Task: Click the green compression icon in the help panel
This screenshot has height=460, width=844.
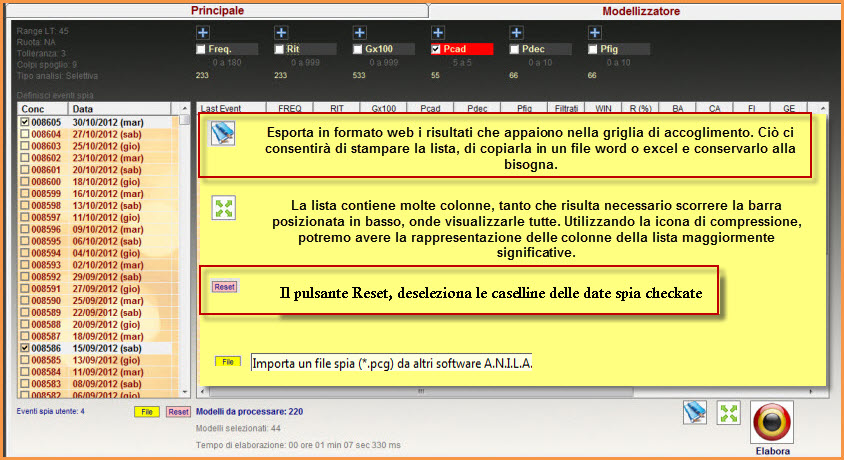Action: click(x=224, y=207)
